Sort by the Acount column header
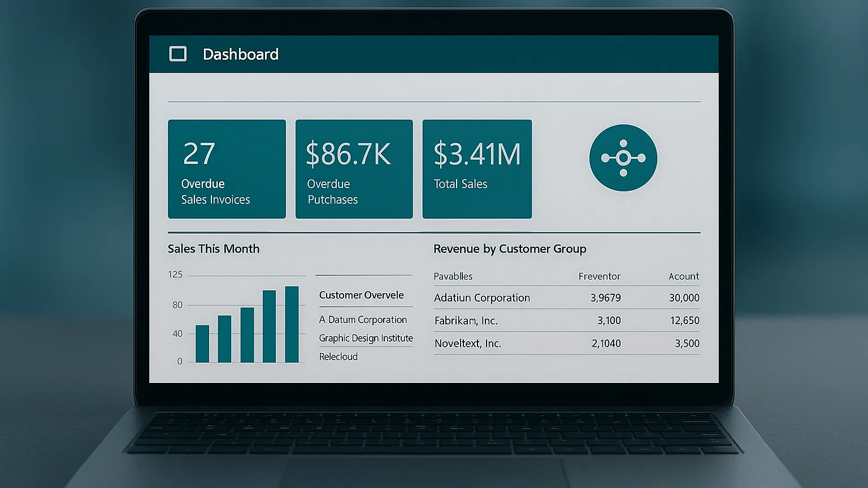Viewport: 868px width, 488px height. coord(683,276)
